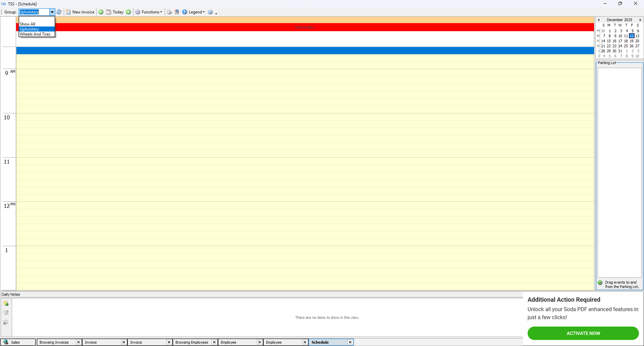Click ACTIVATE NOW in Soda PDF popup
This screenshot has width=644, height=346.
pyautogui.click(x=583, y=333)
